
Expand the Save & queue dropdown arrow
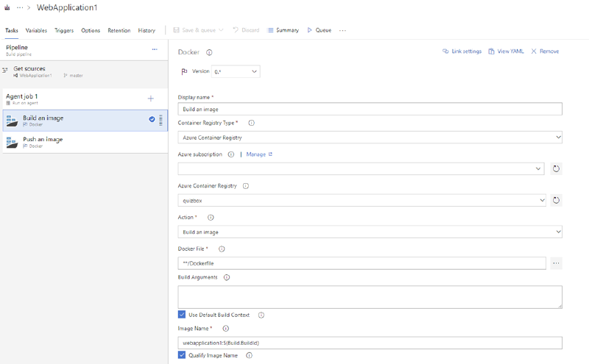pos(221,30)
